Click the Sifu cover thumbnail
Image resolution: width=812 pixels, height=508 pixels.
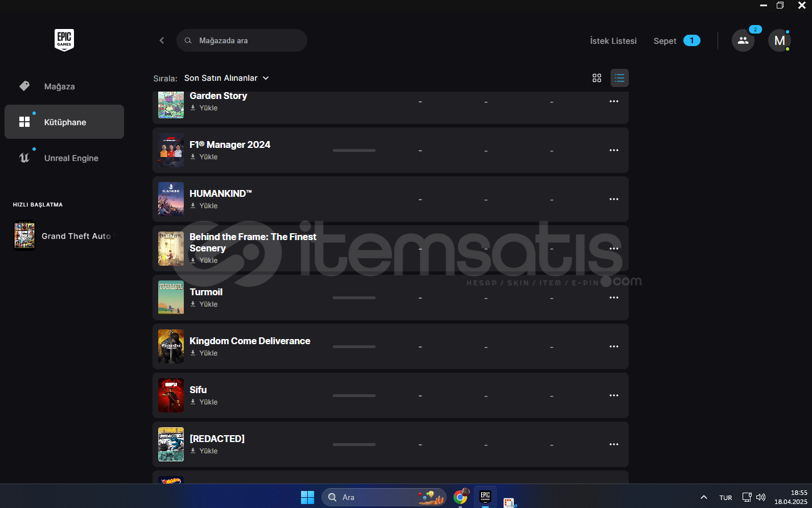(x=171, y=395)
